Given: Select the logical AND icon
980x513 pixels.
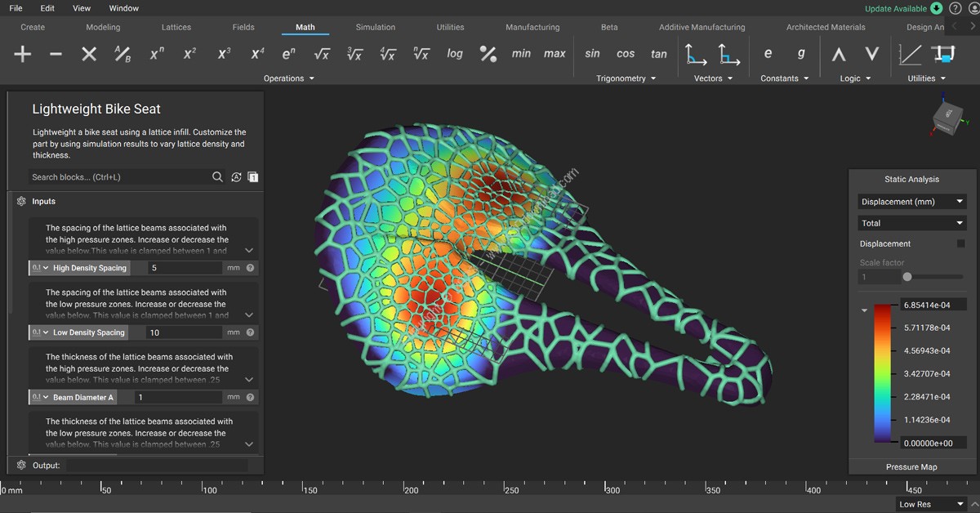Looking at the screenshot, I should coord(839,54).
